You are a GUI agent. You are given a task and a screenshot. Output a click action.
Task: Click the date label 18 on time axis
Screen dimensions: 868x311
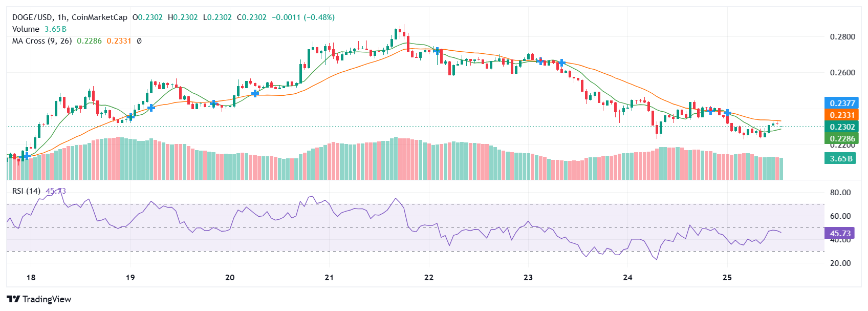pyautogui.click(x=31, y=278)
